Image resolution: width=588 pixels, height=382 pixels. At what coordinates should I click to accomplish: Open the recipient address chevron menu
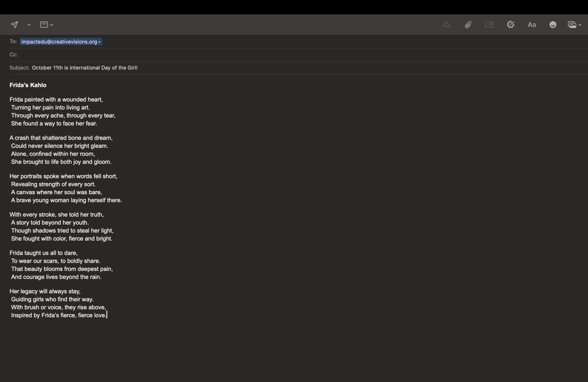[x=99, y=42]
